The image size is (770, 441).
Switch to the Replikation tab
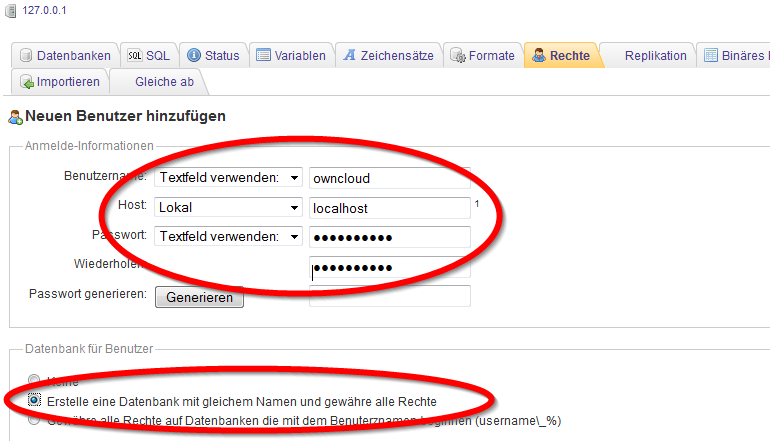tap(655, 56)
